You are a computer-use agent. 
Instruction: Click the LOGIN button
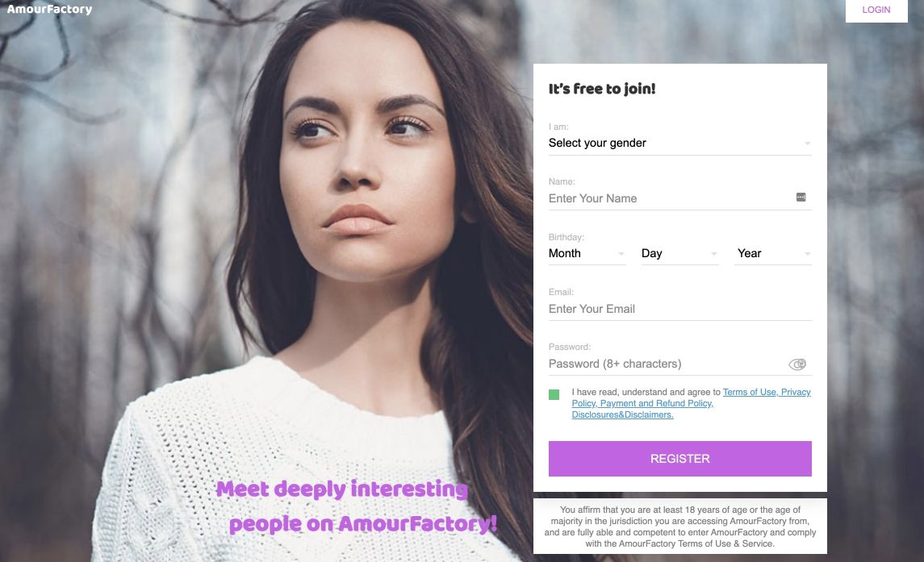[876, 10]
